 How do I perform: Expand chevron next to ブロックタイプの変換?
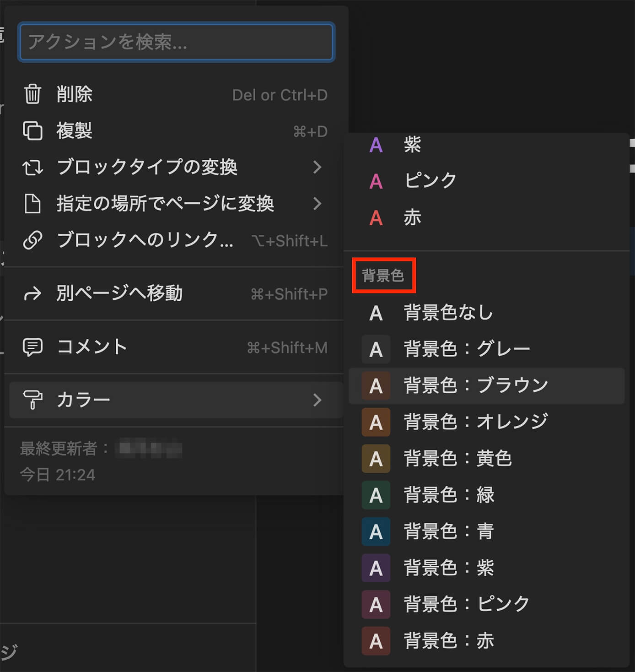point(317,167)
